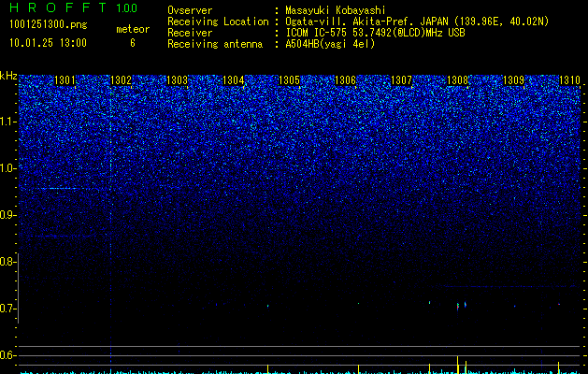The height and width of the screenshot is (374, 588).
Task: Click the Receiver label
Action: (190, 33)
